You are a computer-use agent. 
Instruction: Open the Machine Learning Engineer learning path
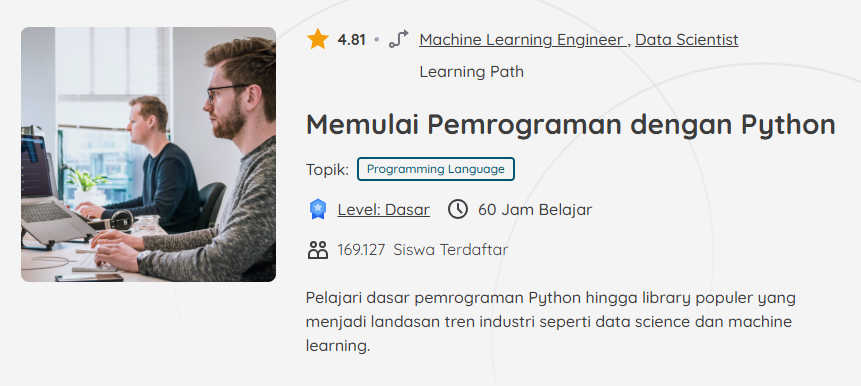coord(522,40)
